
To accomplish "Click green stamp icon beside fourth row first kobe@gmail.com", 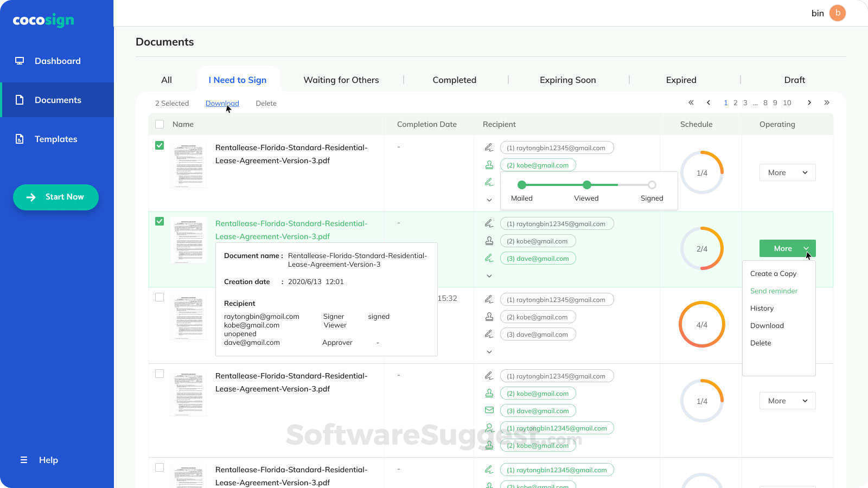I will (x=489, y=393).
